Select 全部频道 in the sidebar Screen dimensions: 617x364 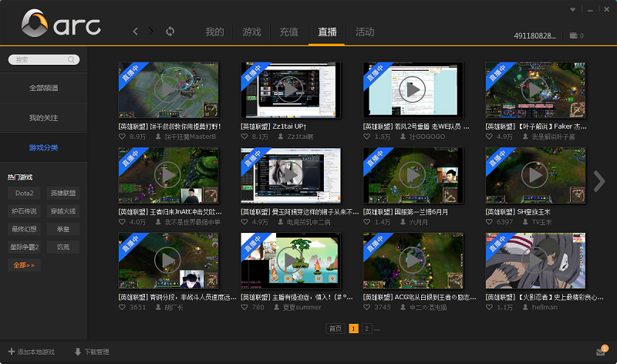coord(44,88)
